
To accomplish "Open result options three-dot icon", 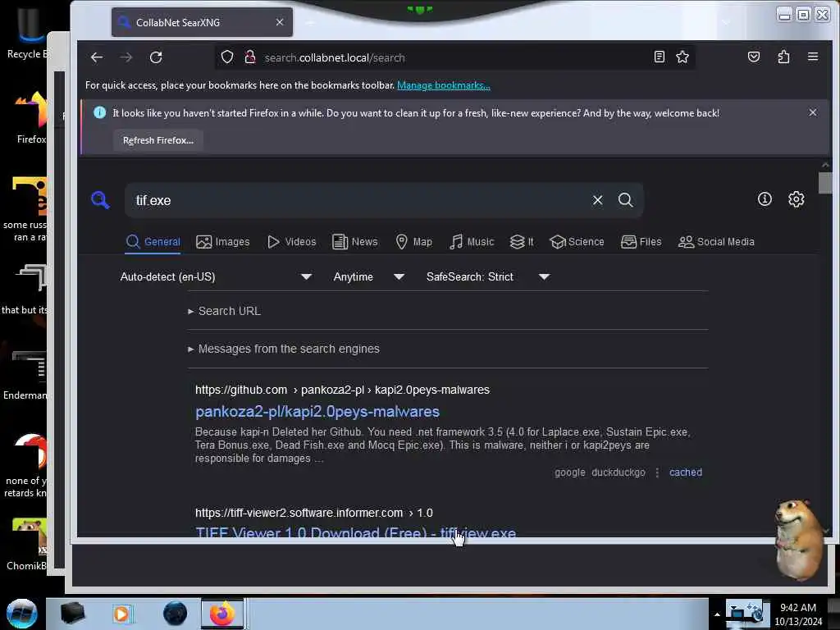I will [657, 472].
